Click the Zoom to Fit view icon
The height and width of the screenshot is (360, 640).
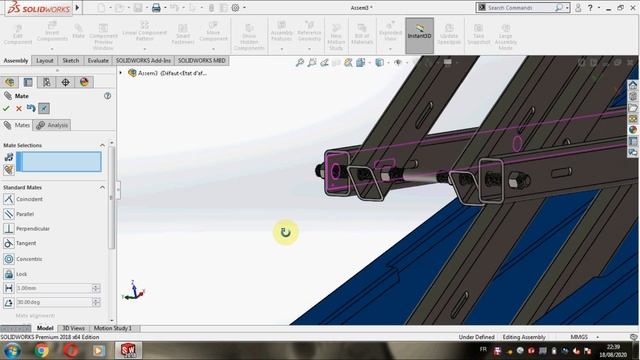click(300, 62)
